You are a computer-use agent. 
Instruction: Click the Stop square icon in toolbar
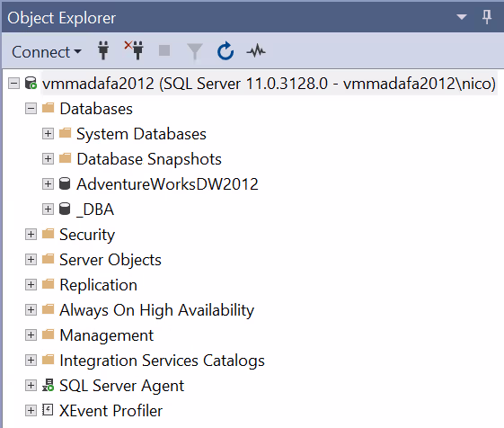[164, 50]
